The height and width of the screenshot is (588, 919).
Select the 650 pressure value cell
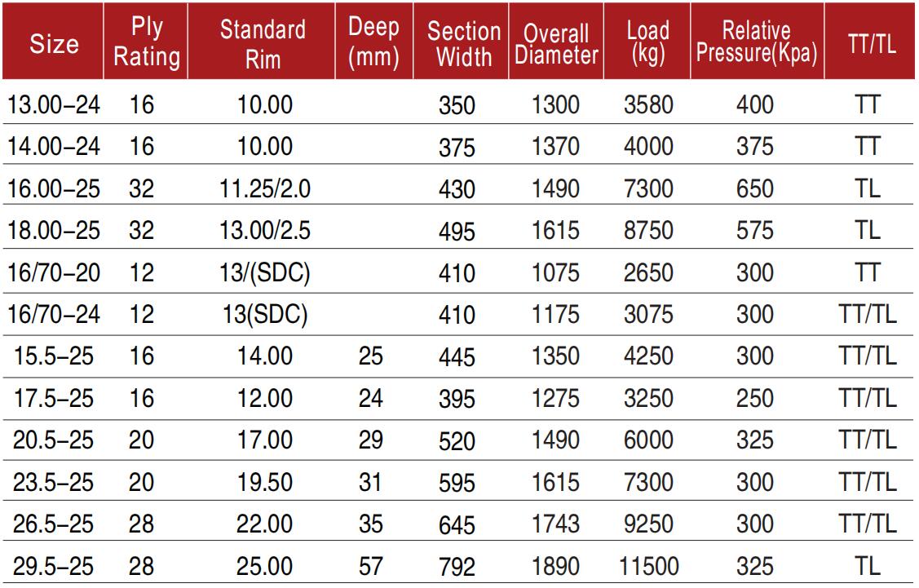(754, 188)
